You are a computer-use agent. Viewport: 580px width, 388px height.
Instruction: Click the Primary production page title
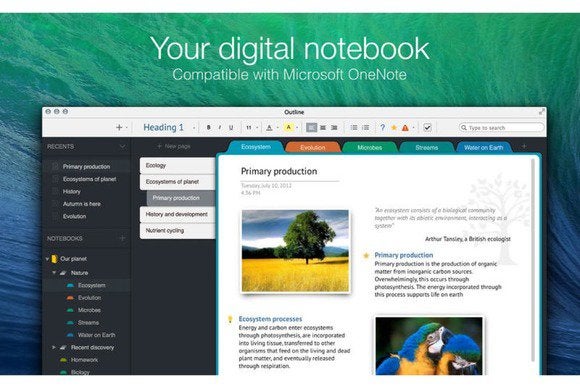click(x=279, y=171)
